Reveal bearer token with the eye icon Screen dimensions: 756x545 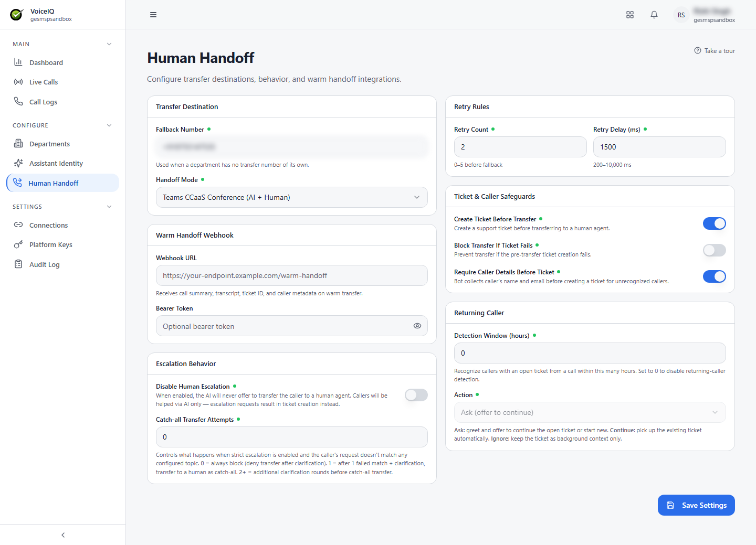click(417, 326)
